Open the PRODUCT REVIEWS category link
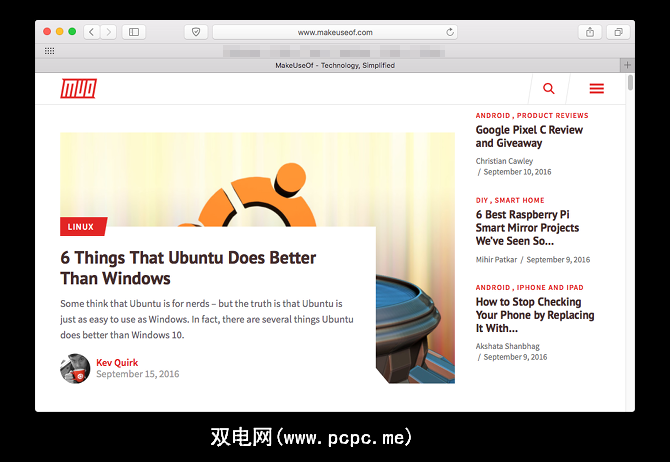 point(552,115)
